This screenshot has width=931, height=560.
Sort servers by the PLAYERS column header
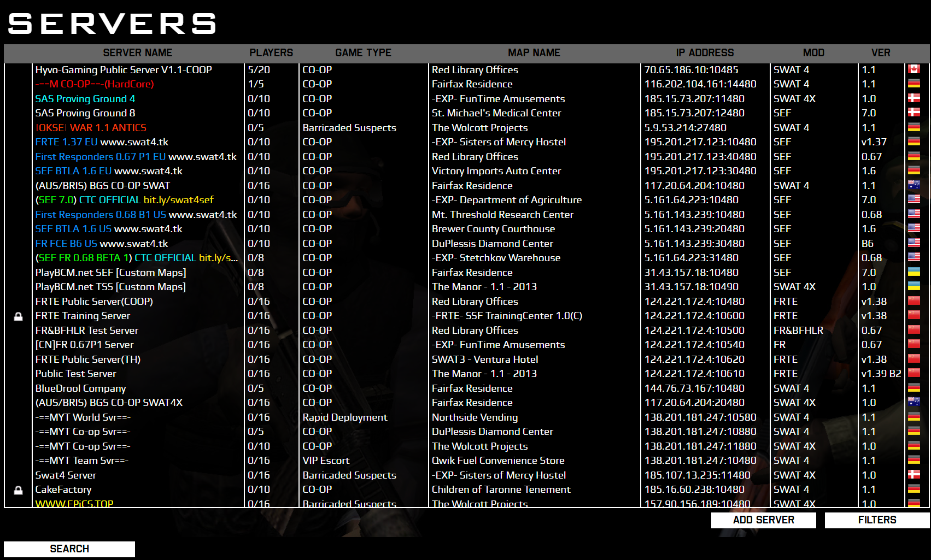[x=271, y=52]
